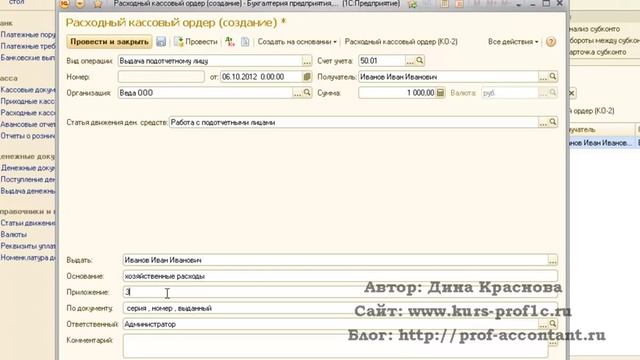640x360 pixels.
Task: Open "Карточка субконто" link in the background window
Action: click(598, 52)
